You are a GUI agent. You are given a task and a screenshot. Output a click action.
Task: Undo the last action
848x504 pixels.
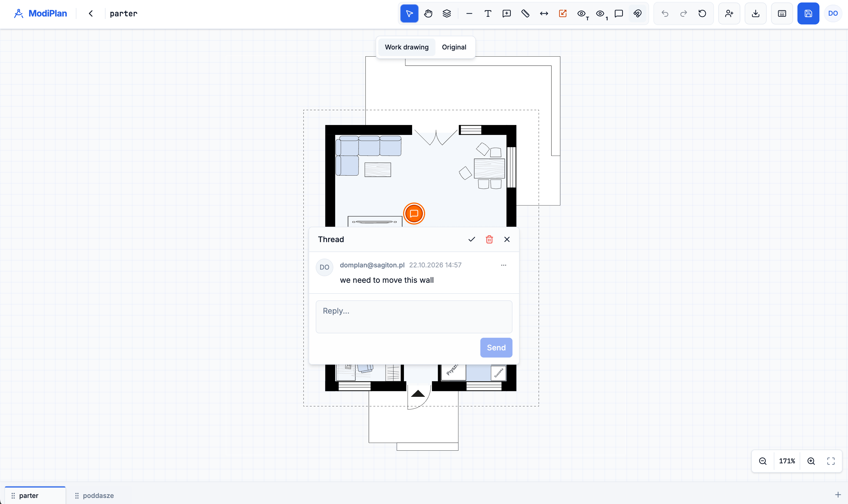coord(665,13)
